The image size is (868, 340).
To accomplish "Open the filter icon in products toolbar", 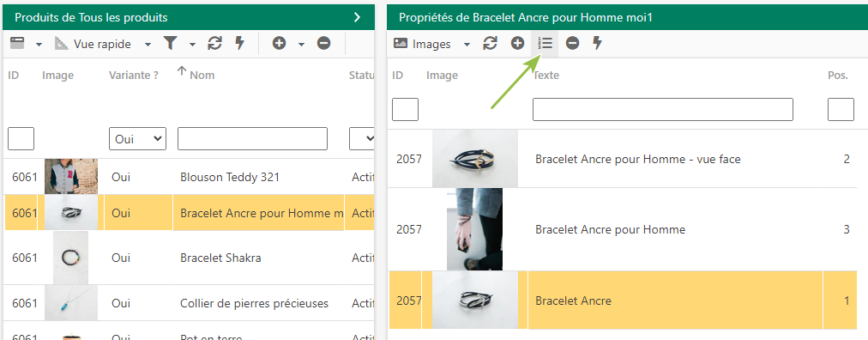I will pyautogui.click(x=171, y=44).
